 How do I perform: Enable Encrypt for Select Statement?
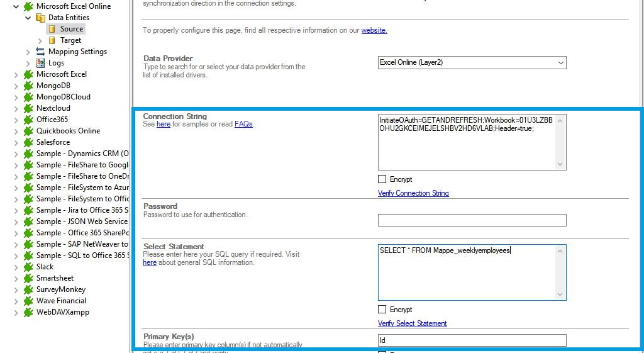click(382, 310)
